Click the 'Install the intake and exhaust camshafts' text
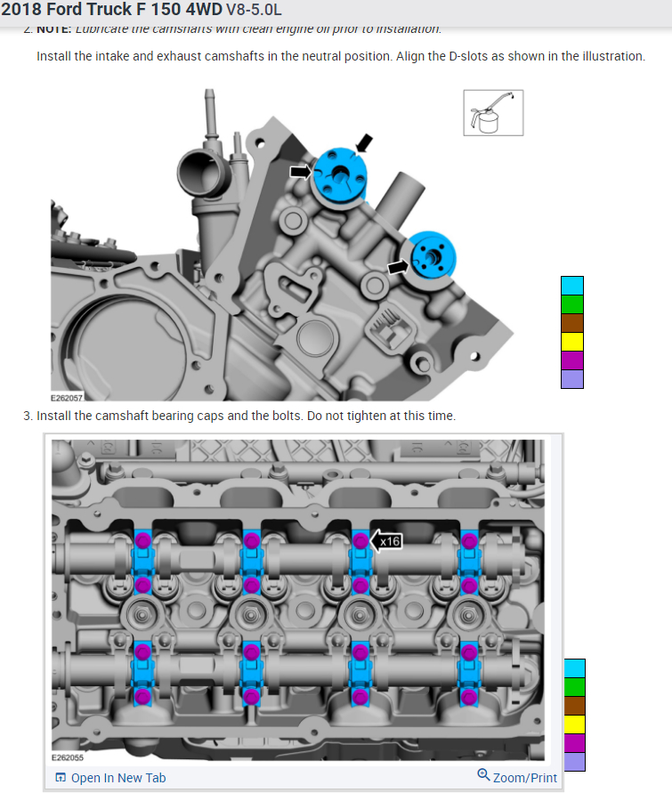The width and height of the screenshot is (672, 793). (x=341, y=56)
